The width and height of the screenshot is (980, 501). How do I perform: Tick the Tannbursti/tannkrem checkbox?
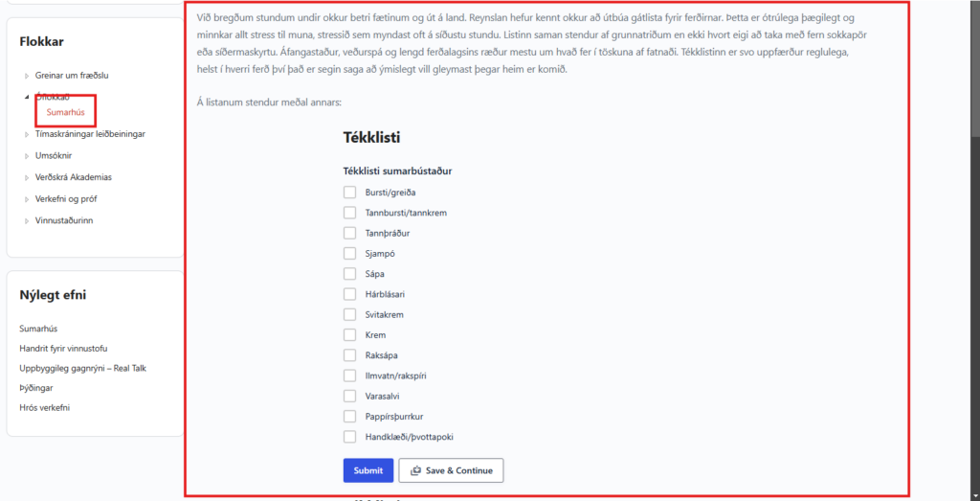coord(349,213)
